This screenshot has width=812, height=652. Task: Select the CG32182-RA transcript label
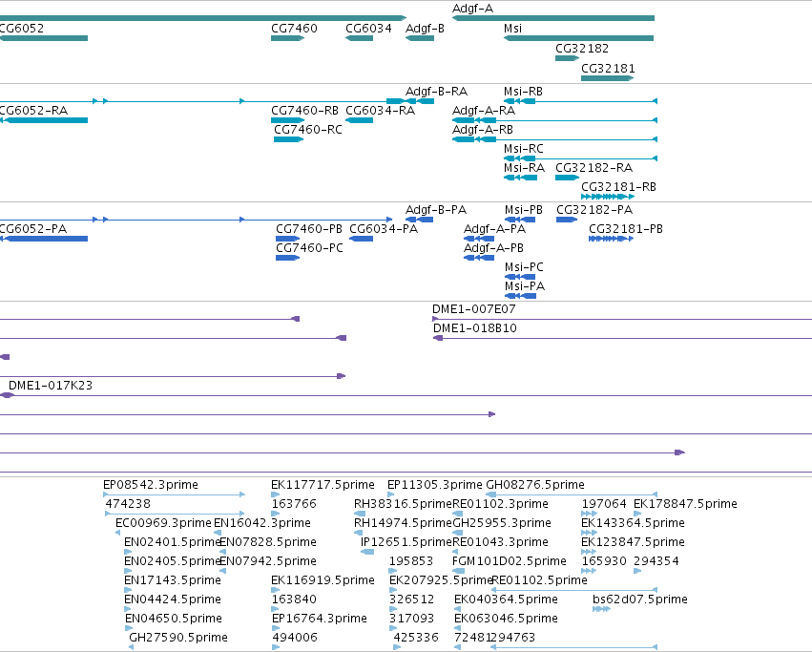[594, 168]
